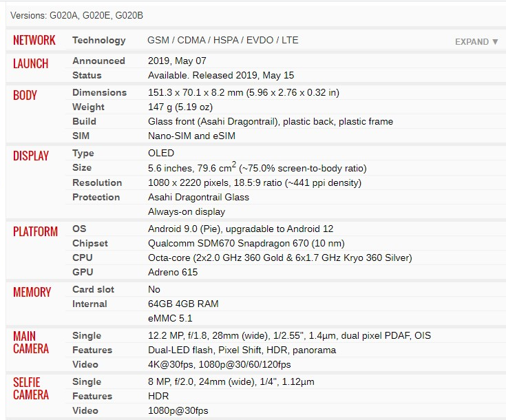Click Single under Selfie Camera
The height and width of the screenshot is (420, 506).
tap(87, 382)
